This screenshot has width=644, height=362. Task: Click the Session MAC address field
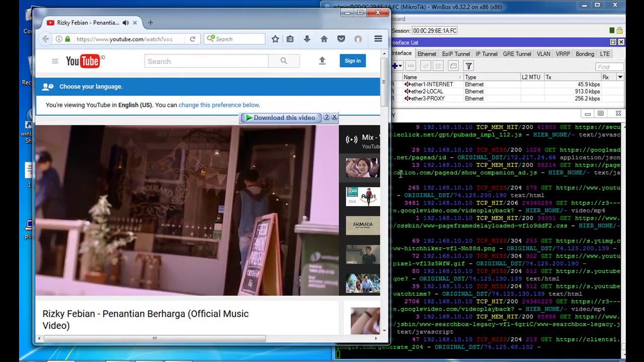pos(435,31)
